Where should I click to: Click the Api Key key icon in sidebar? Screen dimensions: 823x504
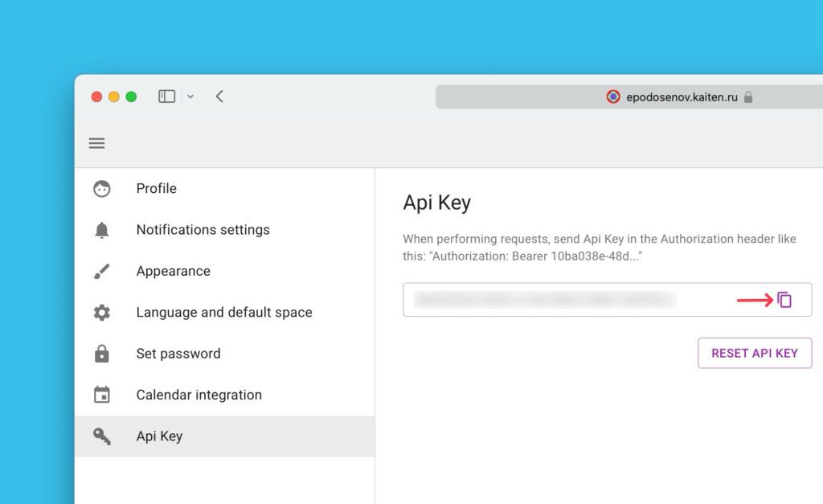coord(102,436)
